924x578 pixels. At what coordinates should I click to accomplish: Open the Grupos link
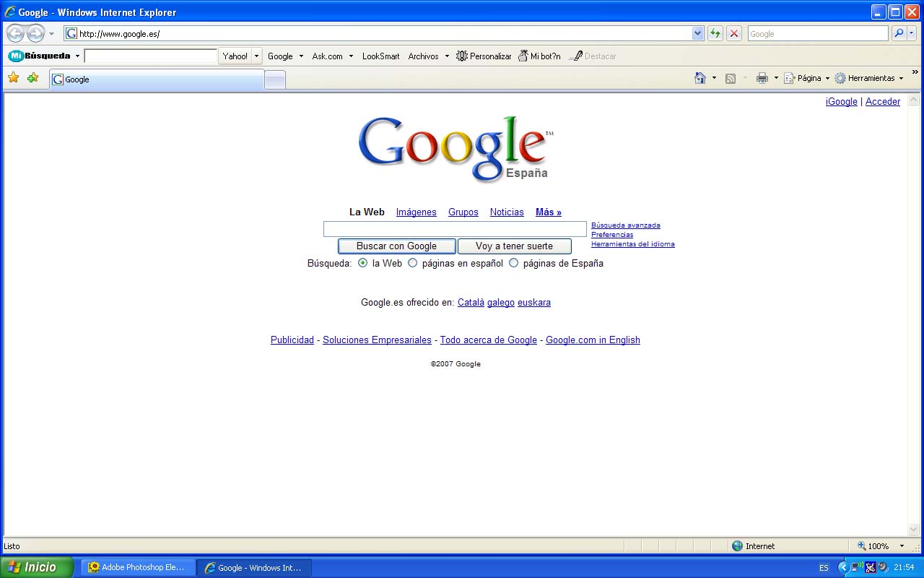(x=463, y=212)
